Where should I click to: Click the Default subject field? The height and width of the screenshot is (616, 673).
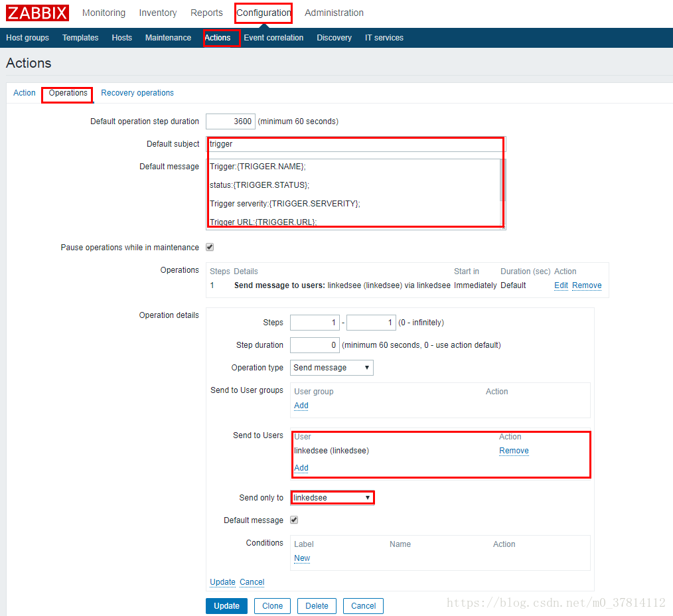point(356,144)
